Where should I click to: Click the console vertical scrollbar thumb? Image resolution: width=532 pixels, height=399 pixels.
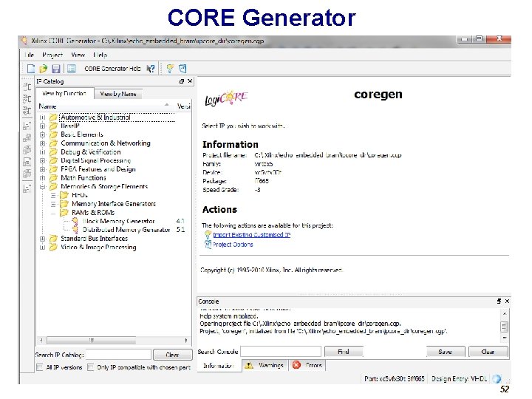pos(504,327)
